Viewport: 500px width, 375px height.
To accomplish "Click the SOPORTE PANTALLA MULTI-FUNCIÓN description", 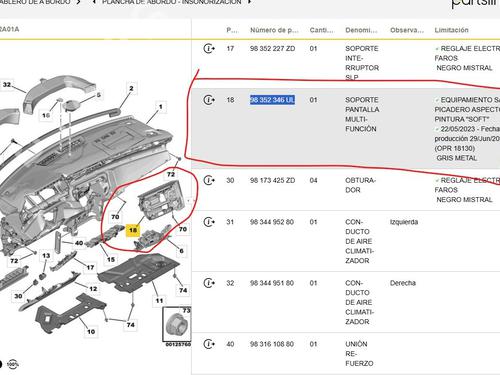I will point(362,114).
